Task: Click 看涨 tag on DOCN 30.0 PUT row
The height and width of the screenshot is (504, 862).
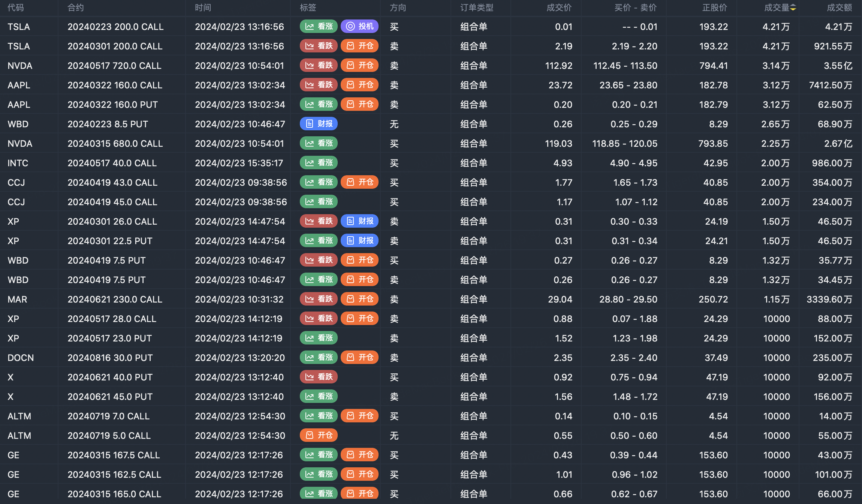Action: point(319,357)
